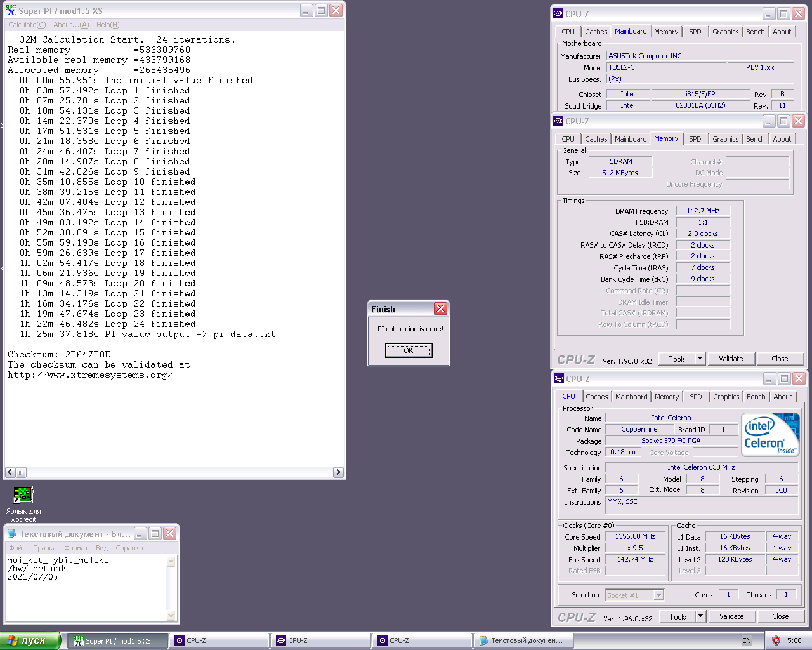Click Super PI horizontal scrollbar left arrow

(x=10, y=472)
